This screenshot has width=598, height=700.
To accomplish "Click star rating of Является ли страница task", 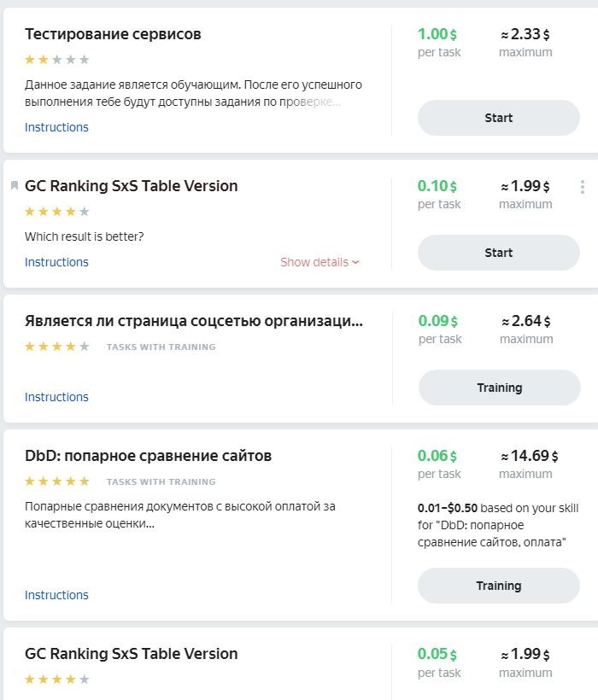I will tap(57, 347).
